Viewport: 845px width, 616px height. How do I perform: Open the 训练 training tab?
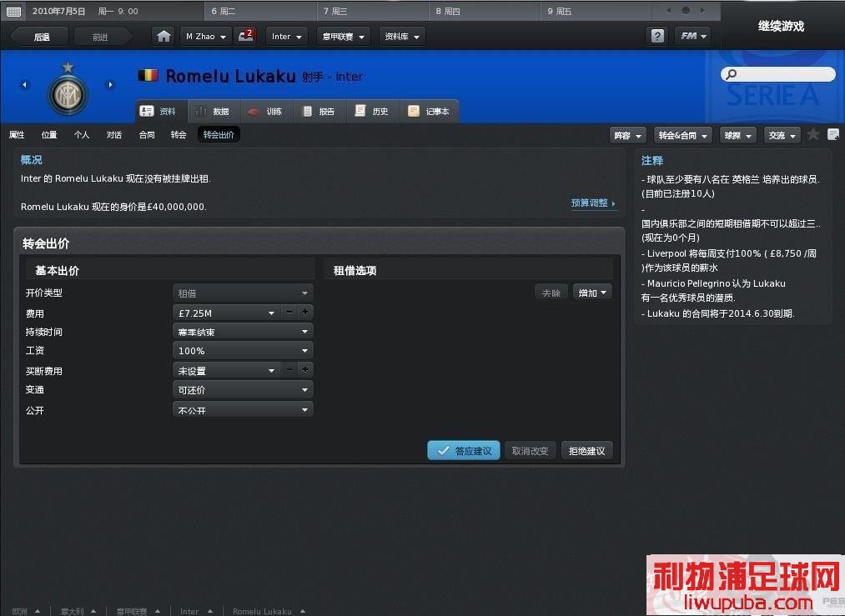coord(265,112)
